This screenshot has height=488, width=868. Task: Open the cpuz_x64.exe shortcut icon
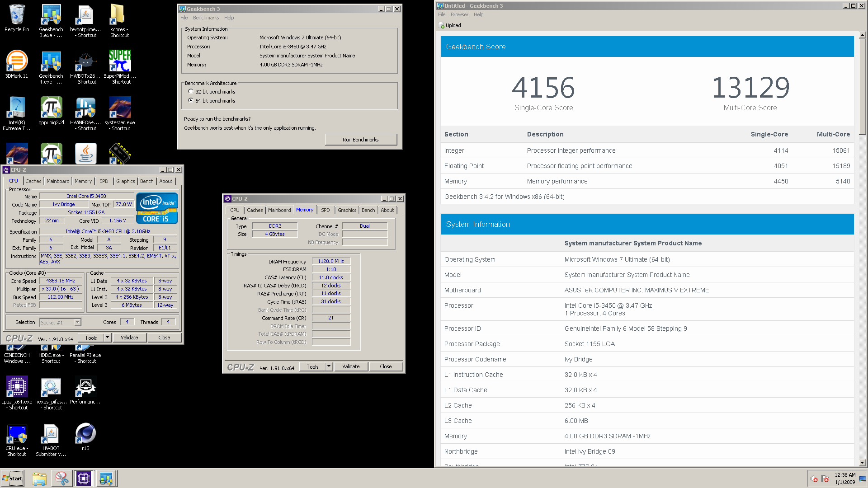point(17,393)
